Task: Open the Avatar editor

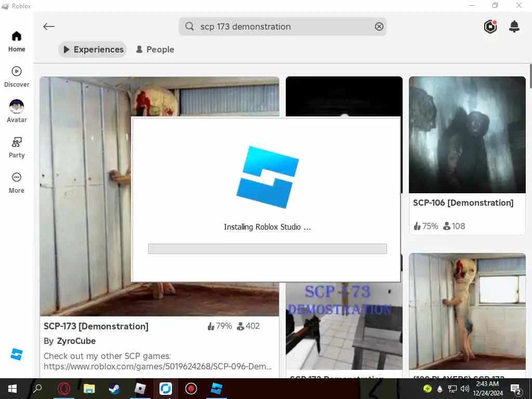Action: pos(17,112)
